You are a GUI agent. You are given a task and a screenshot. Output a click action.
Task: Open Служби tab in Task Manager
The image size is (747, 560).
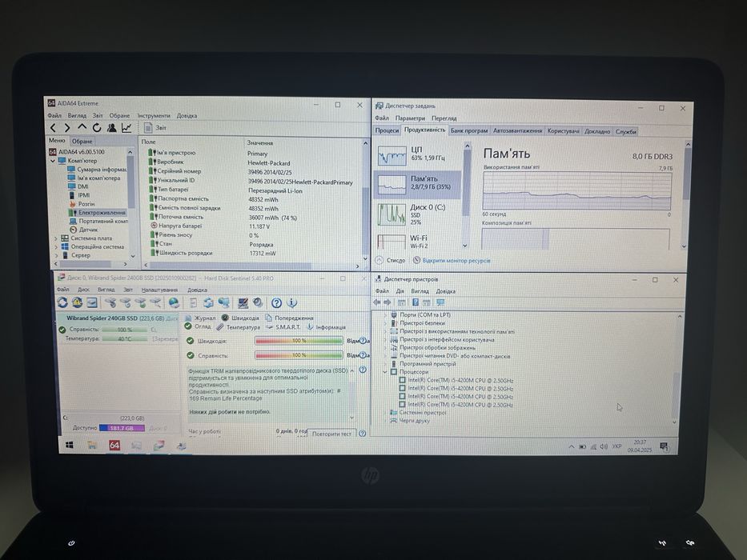pos(625,131)
